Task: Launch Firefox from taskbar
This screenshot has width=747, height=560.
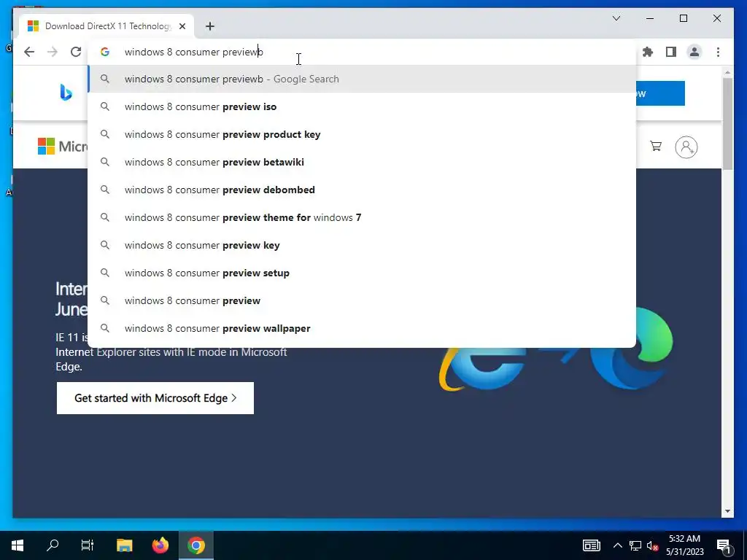Action: 160,545
